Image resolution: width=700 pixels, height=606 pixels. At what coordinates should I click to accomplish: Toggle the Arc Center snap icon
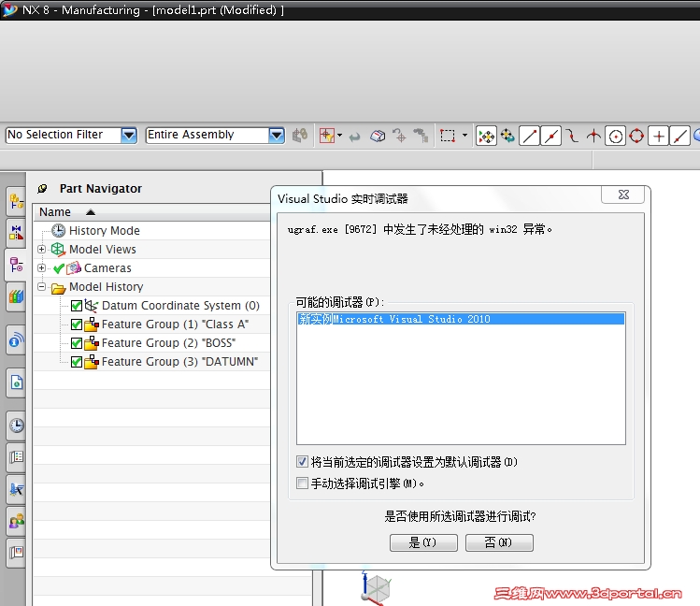tap(615, 136)
